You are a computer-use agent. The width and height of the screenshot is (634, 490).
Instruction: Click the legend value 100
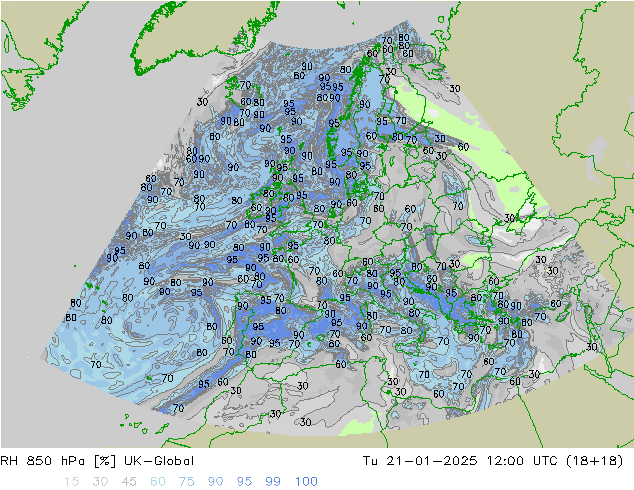click(306, 482)
